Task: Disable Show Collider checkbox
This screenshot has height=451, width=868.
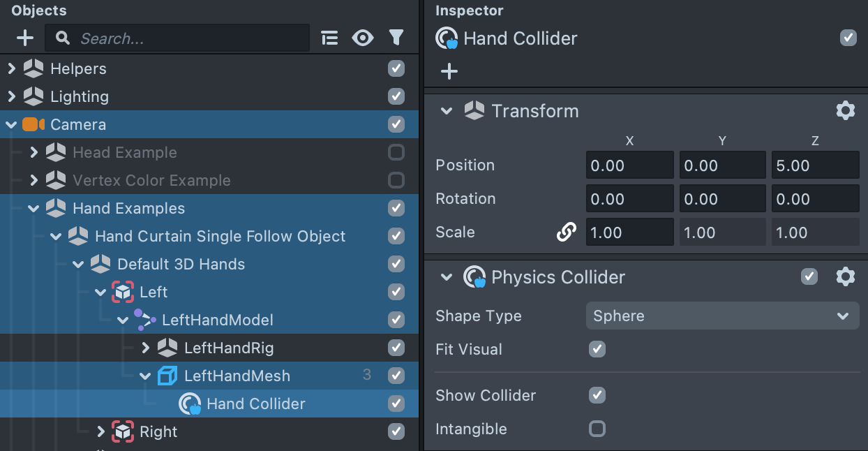Action: [x=597, y=395]
